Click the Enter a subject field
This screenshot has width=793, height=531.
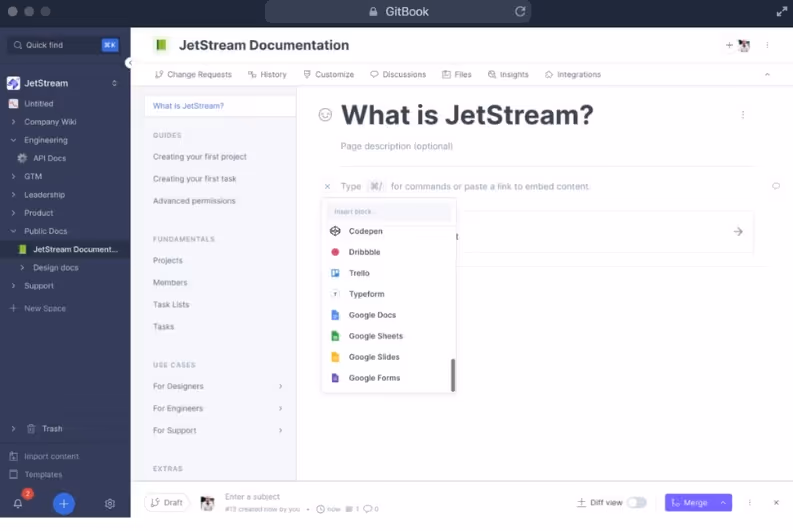pos(252,497)
